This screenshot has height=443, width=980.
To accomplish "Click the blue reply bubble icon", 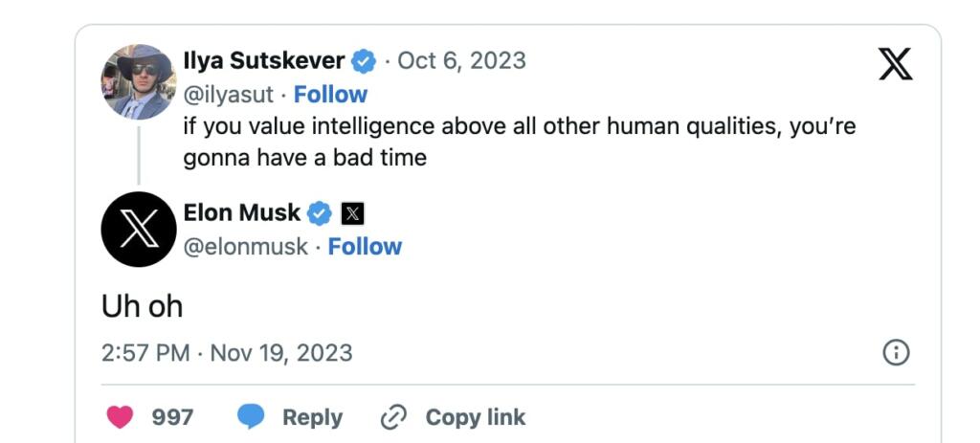I will point(251,417).
